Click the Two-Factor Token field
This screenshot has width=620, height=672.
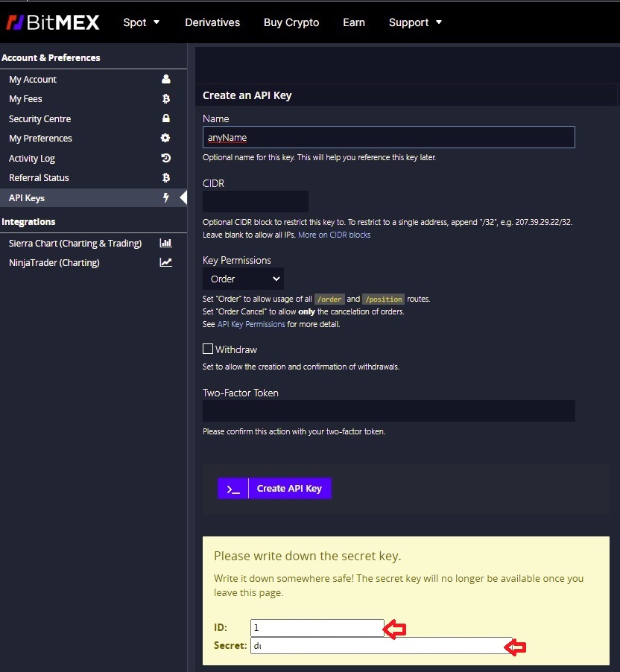pyautogui.click(x=388, y=411)
